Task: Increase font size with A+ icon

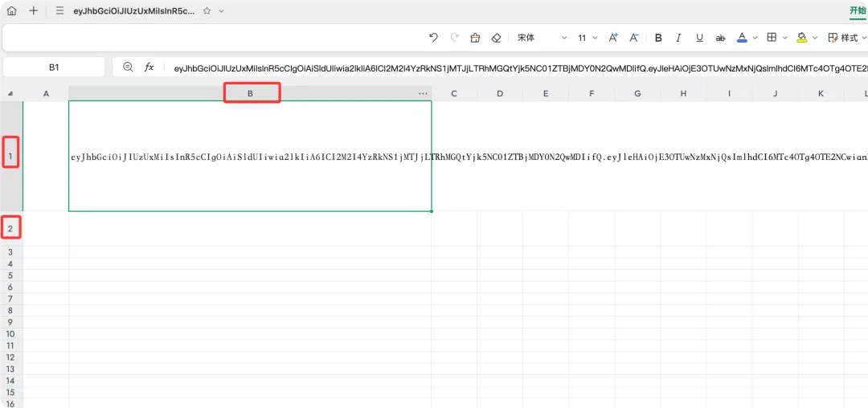Action: click(613, 38)
